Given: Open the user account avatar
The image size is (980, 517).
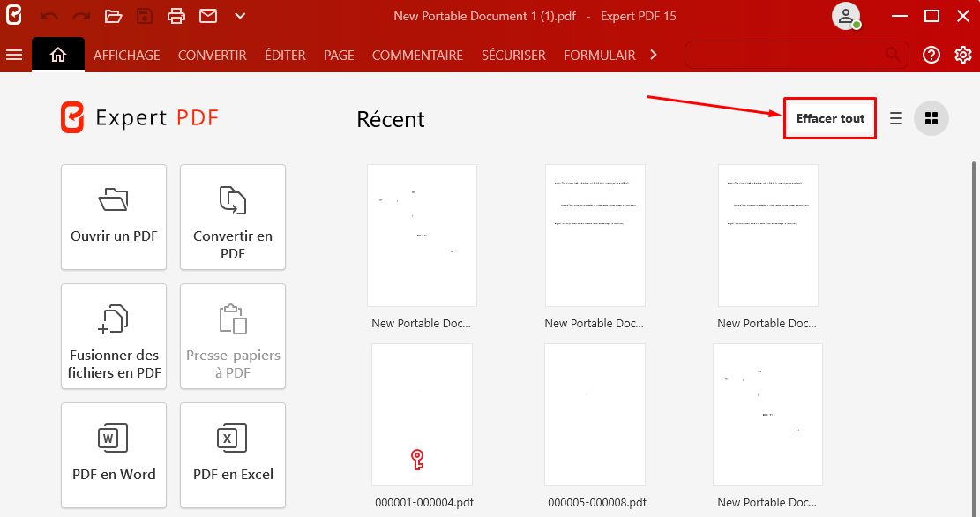Looking at the screenshot, I should 846,16.
